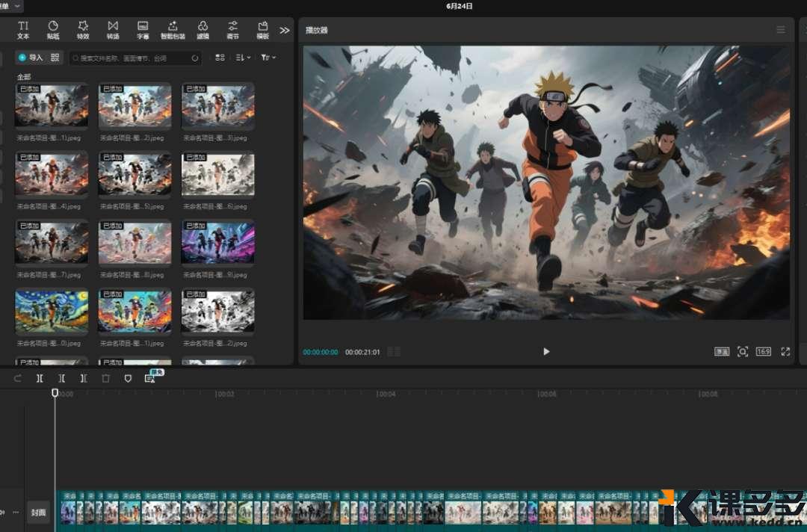Image resolution: width=807 pixels, height=532 pixels.
Task: Click the delete trash icon in timeline toolbar
Action: (x=105, y=379)
